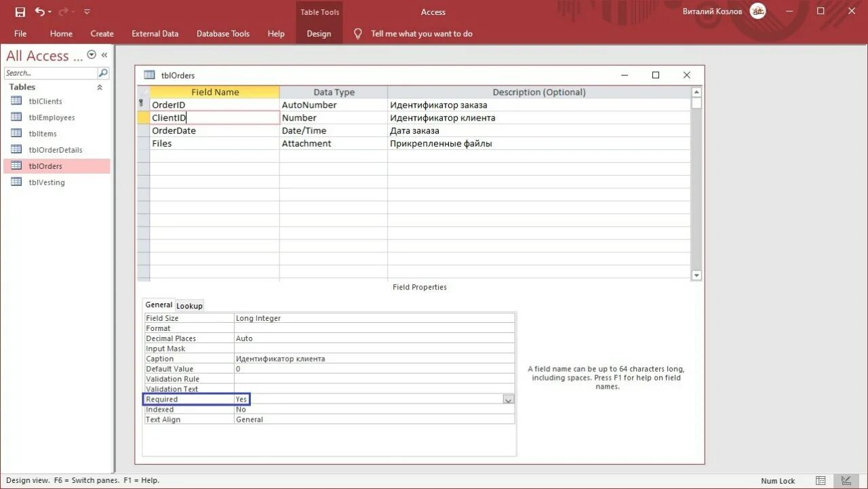
Task: Click the field grid vertical scrollbar
Action: click(x=696, y=183)
